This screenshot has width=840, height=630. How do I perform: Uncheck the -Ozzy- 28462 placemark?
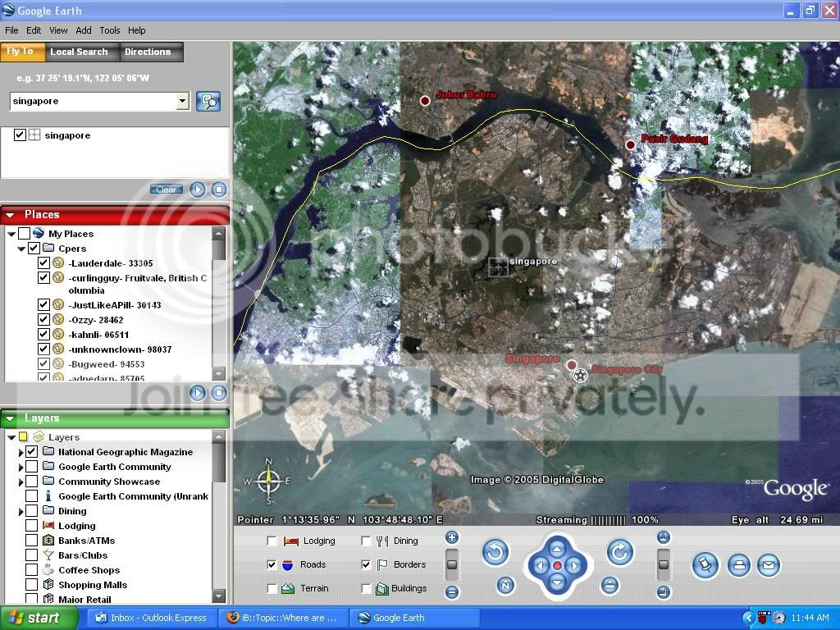[44, 320]
